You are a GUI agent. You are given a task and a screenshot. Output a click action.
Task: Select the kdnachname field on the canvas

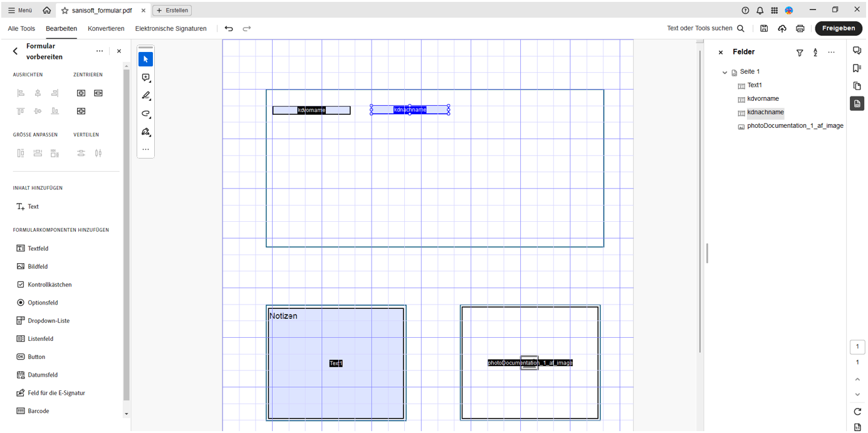pos(410,110)
